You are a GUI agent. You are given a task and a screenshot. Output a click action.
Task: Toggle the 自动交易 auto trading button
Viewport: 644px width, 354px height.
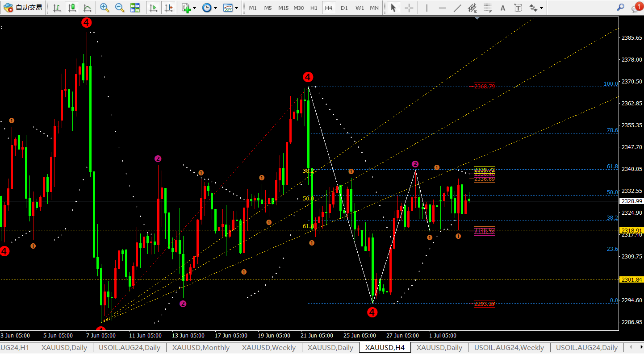[23, 8]
